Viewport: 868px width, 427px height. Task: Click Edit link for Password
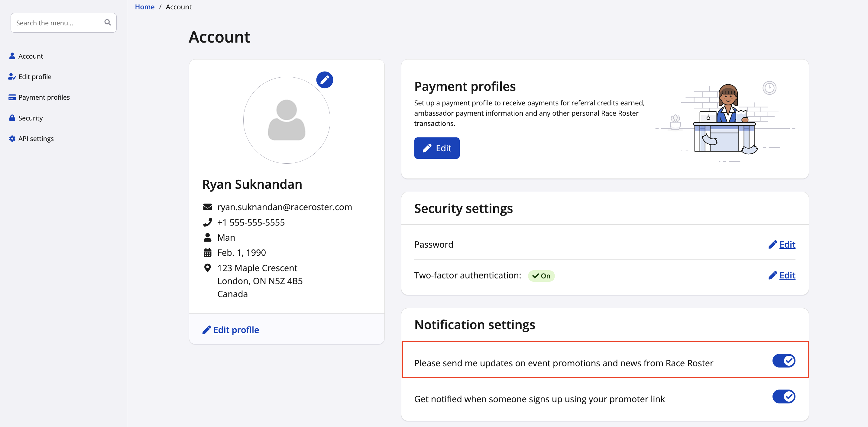click(786, 245)
